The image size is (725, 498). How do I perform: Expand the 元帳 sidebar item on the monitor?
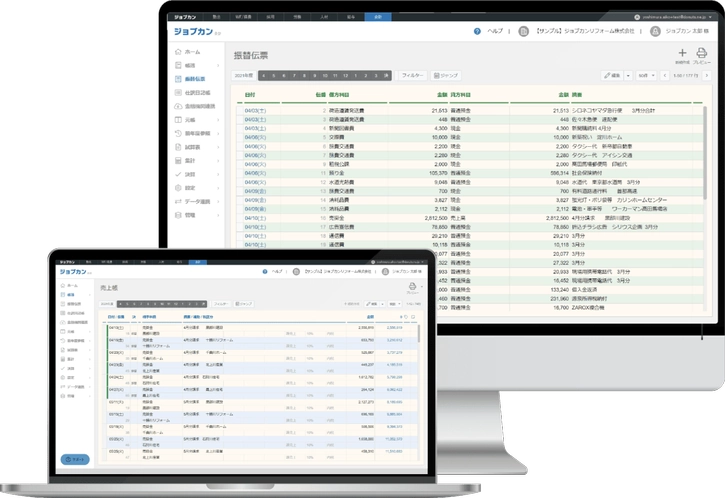[x=218, y=120]
